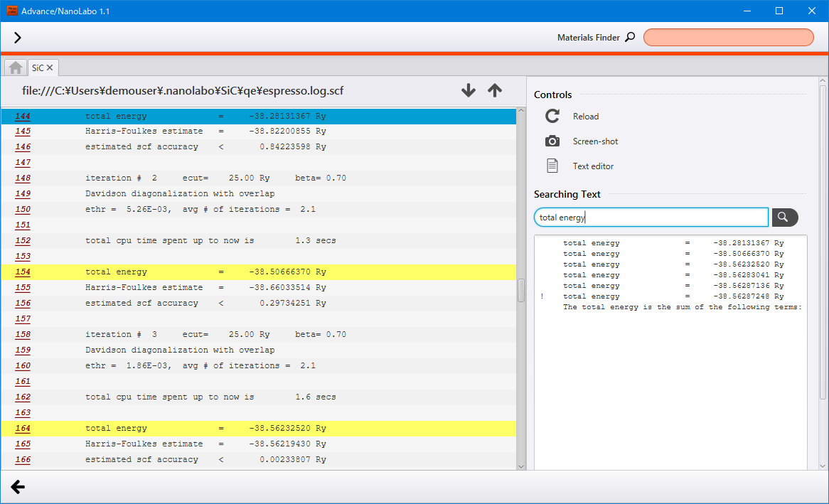Screen dimensions: 829x504
Task: Click the espresso.log.scf file path
Action: [x=183, y=91]
